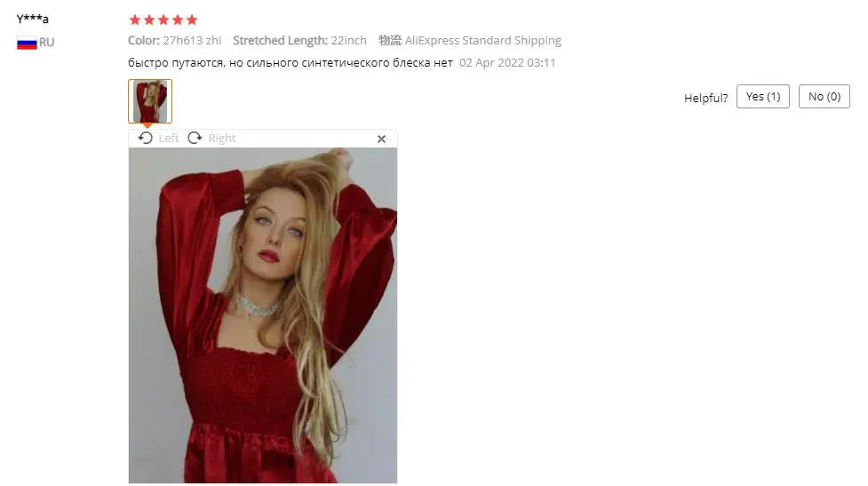Click the enlarged red dress photo
The image size is (868, 486).
tap(263, 315)
